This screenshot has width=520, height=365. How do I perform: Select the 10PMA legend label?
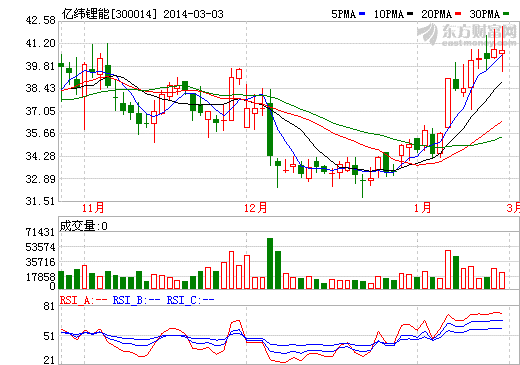pyautogui.click(x=389, y=14)
